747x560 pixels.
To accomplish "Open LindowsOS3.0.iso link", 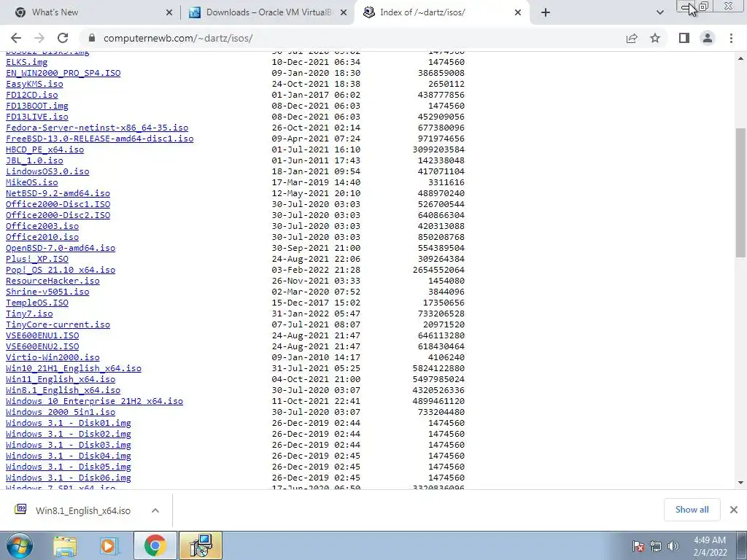I will 47,171.
